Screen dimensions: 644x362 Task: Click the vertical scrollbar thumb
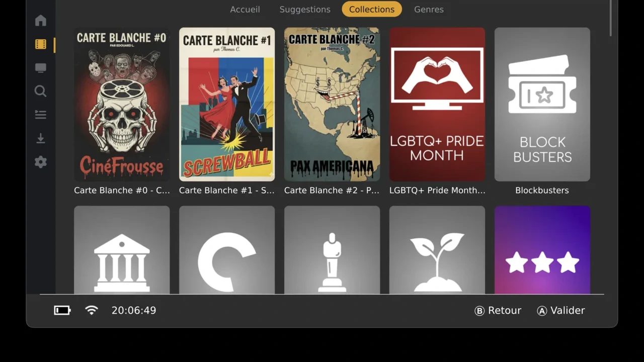click(611, 18)
